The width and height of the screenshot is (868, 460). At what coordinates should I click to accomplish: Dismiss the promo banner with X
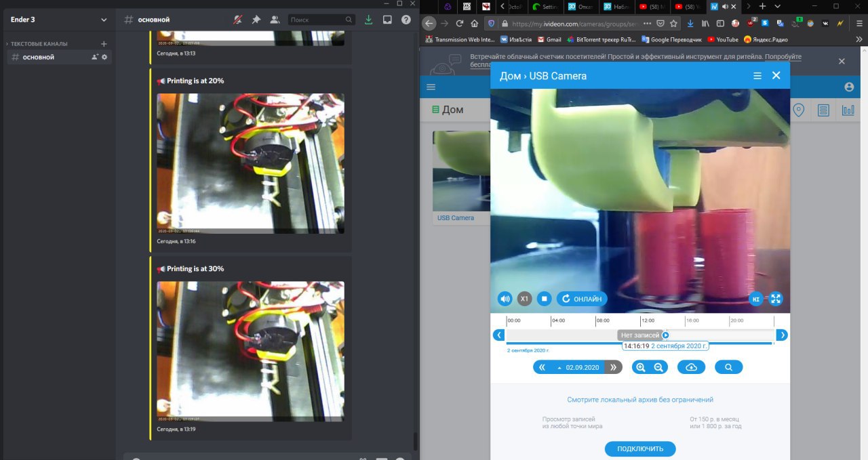click(842, 61)
